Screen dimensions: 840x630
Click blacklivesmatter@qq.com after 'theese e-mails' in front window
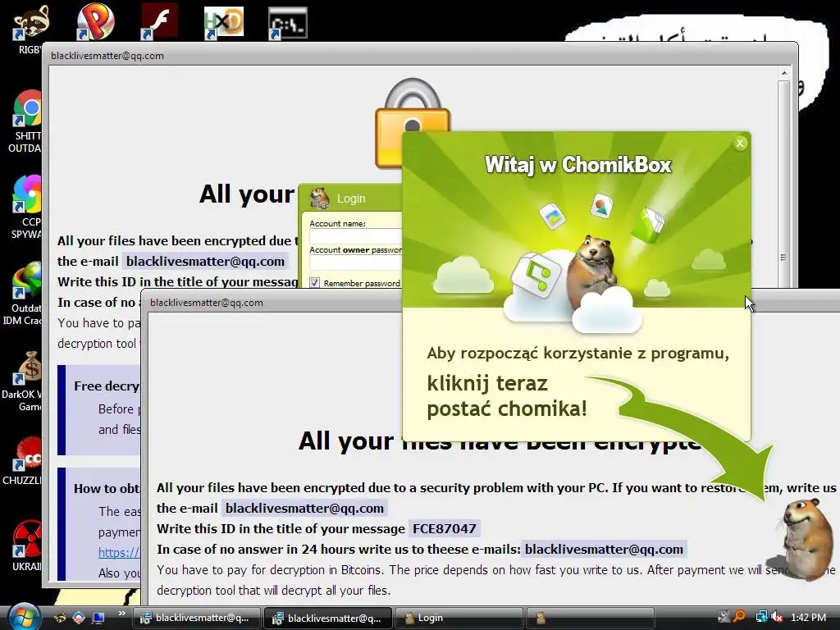pyautogui.click(x=604, y=549)
